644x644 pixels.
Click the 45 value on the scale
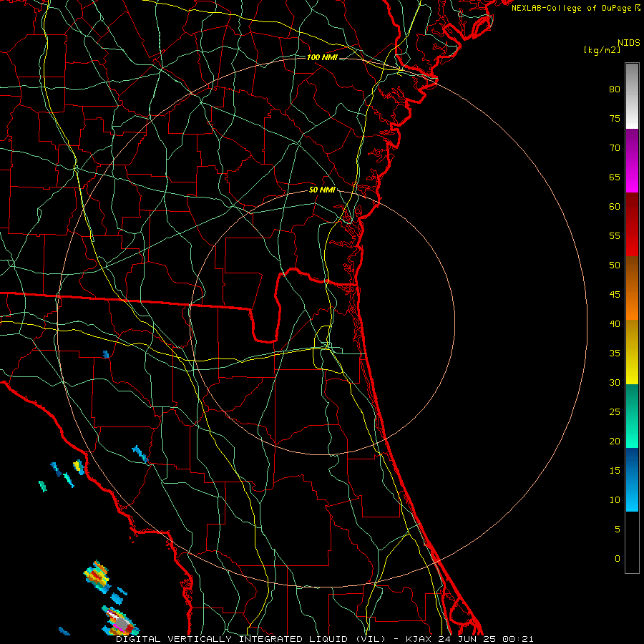[x=615, y=295]
